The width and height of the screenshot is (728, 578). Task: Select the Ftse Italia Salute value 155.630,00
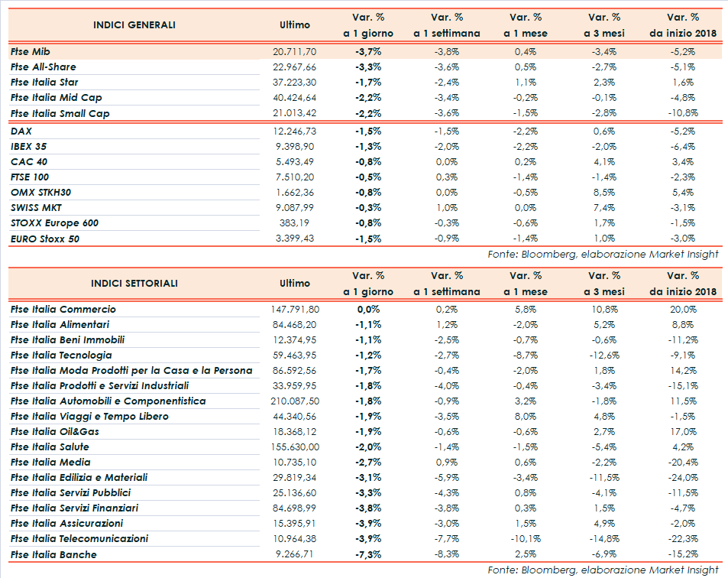294,446
